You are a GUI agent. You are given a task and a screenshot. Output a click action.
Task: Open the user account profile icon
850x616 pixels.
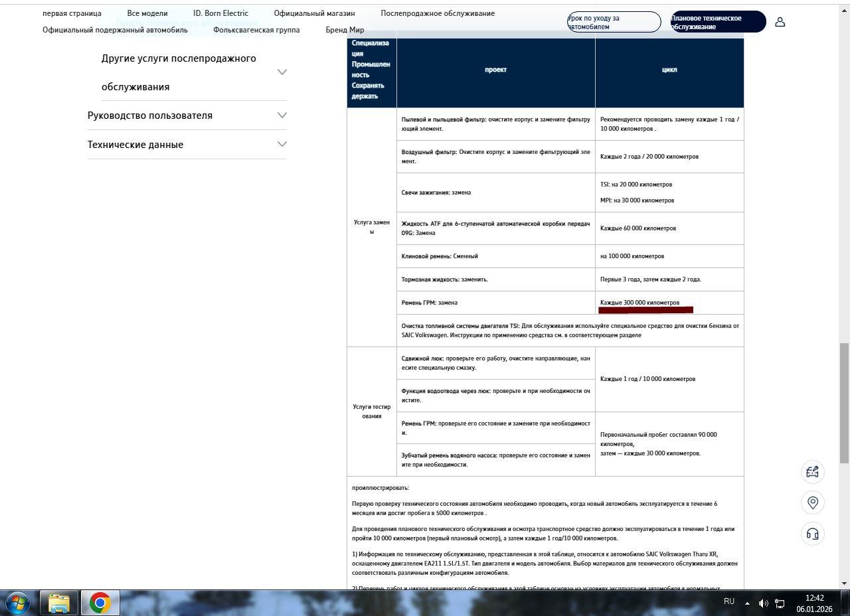(x=780, y=22)
